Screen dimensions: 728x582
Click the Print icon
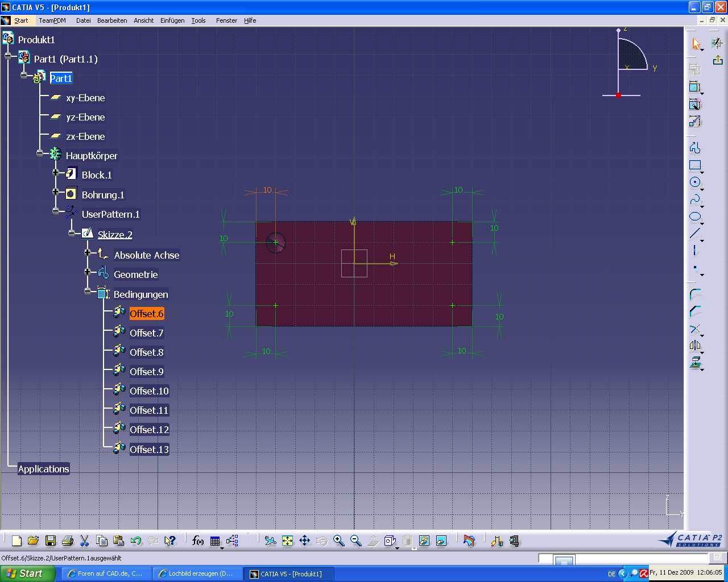click(68, 541)
